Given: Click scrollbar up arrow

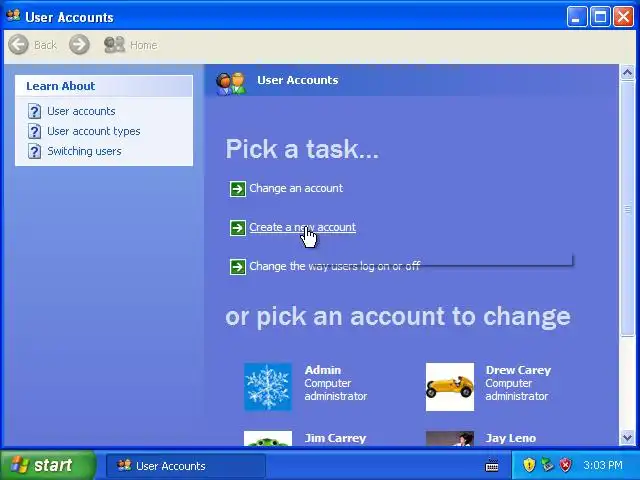Looking at the screenshot, I should point(627,73).
